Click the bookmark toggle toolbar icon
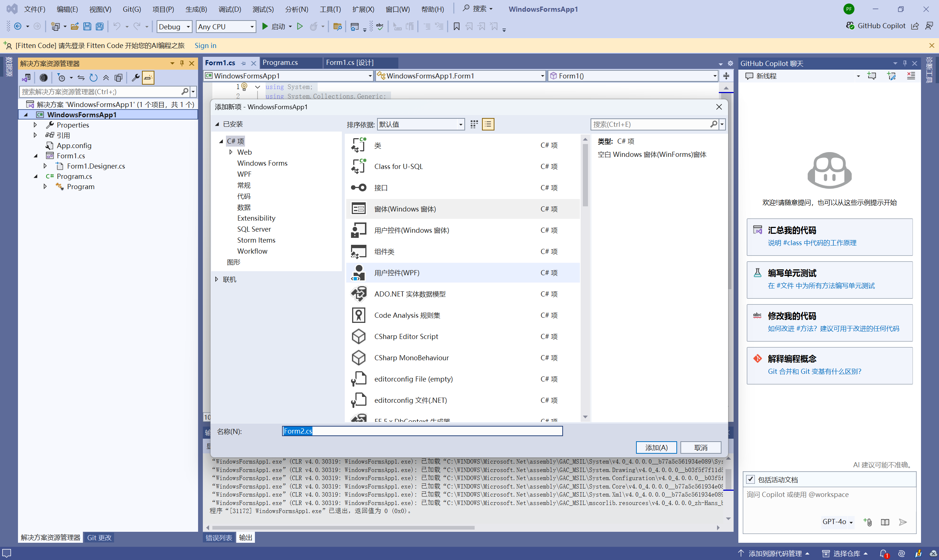Screen dimensions: 939x560 pyautogui.click(x=456, y=26)
